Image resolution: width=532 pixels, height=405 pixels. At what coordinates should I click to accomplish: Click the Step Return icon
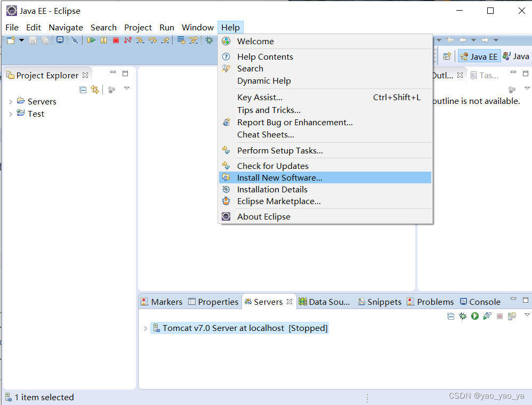(x=165, y=40)
